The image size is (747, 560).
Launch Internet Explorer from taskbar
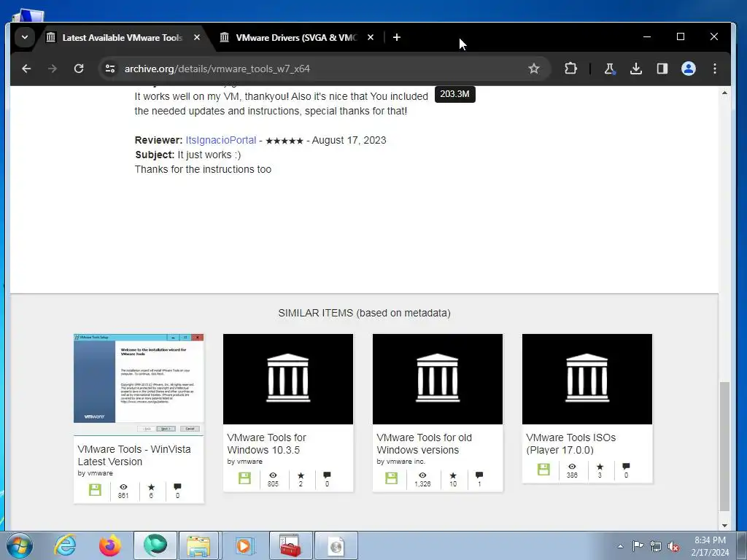point(65,545)
